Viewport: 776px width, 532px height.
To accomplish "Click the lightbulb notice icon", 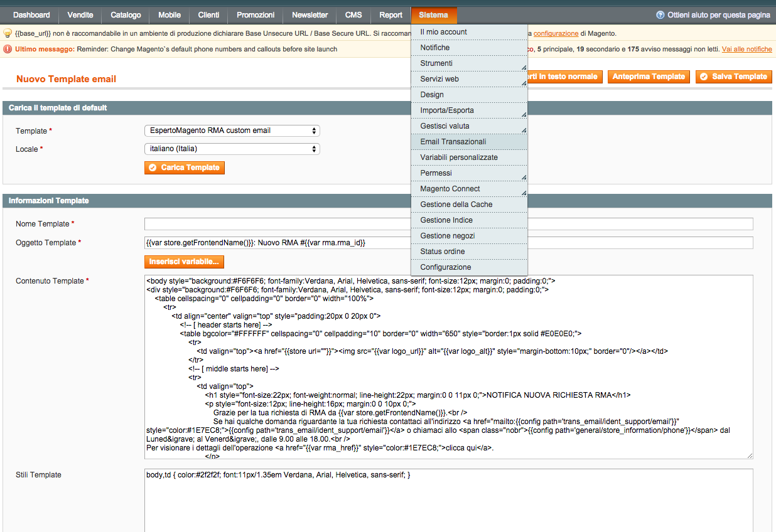I will (8, 33).
